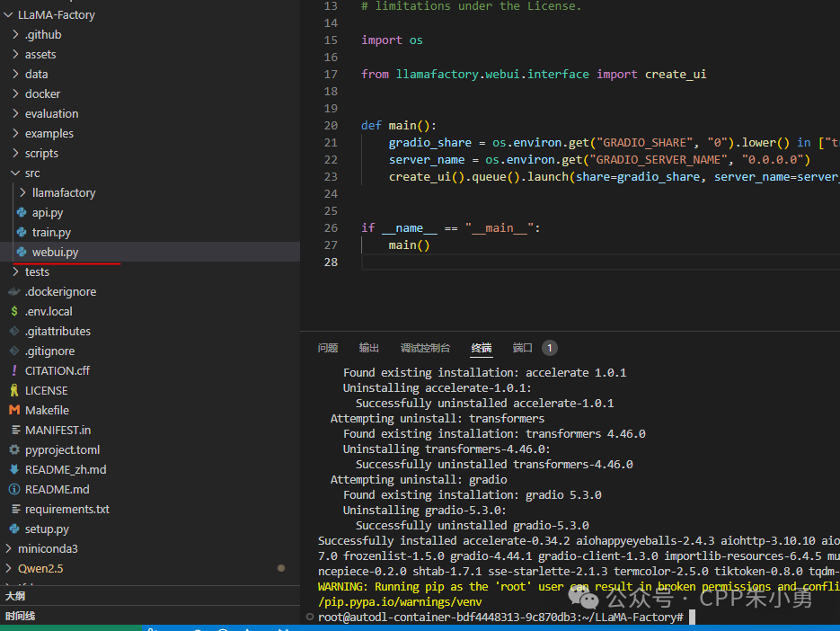Open the README_zh.md file
This screenshot has height=631, width=840.
pyautogui.click(x=66, y=469)
